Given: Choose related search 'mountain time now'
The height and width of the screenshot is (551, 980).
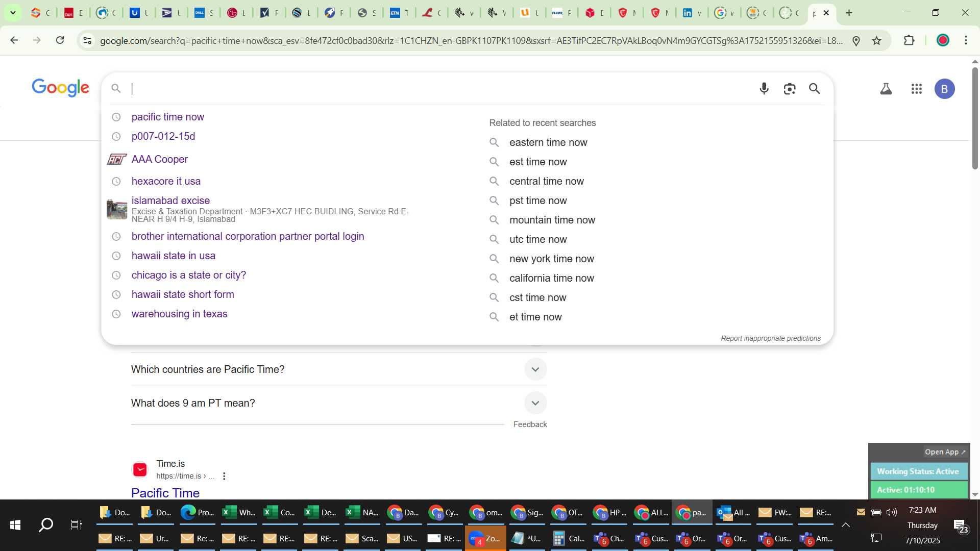Looking at the screenshot, I should (x=552, y=220).
